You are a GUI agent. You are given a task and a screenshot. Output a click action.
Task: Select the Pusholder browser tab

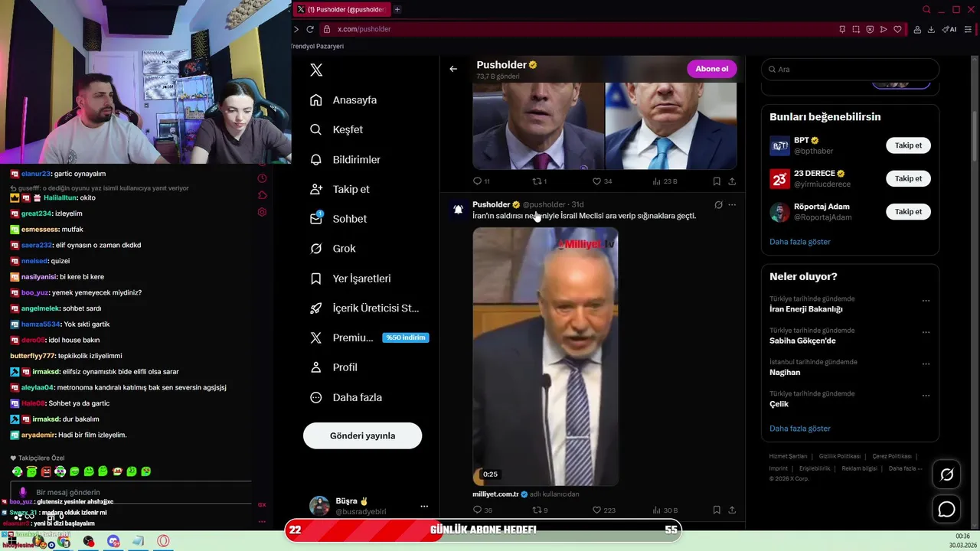[x=341, y=9]
